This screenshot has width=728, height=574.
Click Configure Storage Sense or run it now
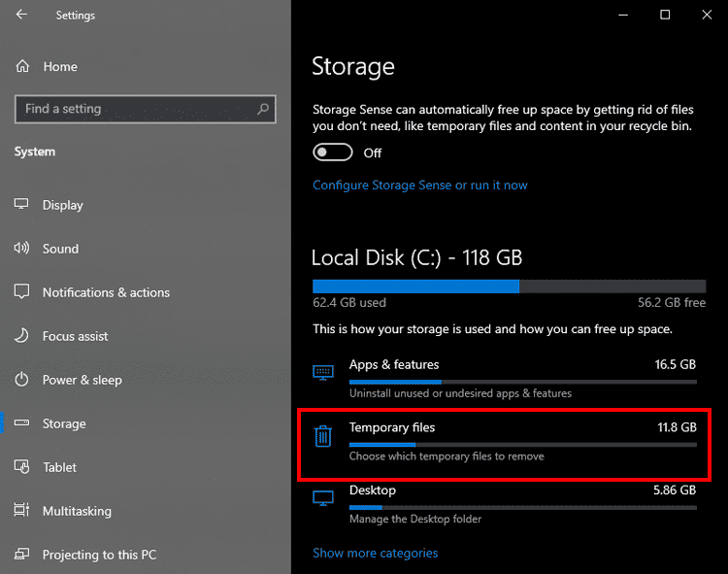tap(419, 185)
